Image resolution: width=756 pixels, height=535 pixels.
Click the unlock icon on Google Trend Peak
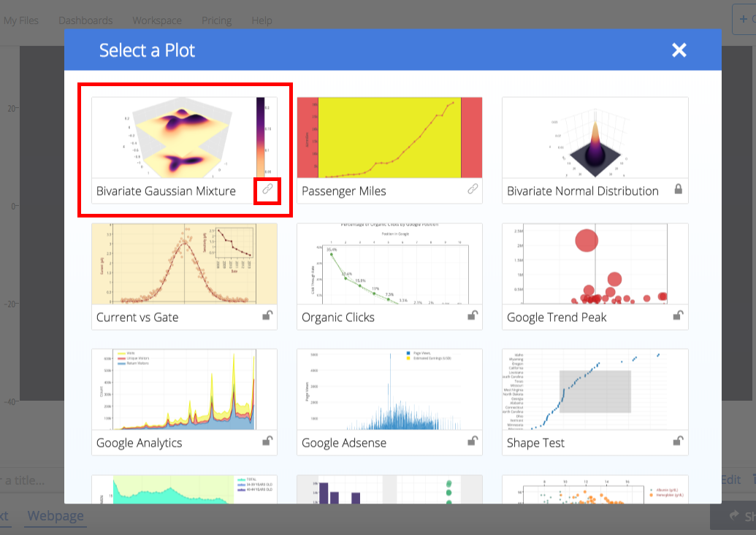tap(679, 315)
